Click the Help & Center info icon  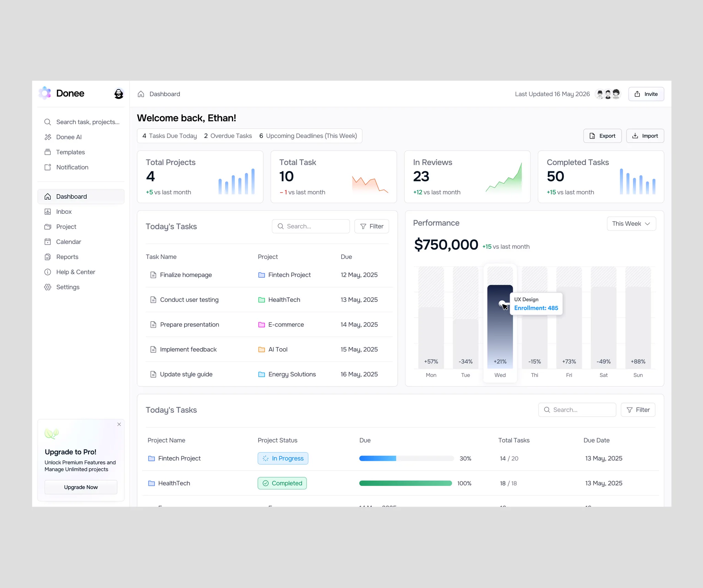point(48,272)
